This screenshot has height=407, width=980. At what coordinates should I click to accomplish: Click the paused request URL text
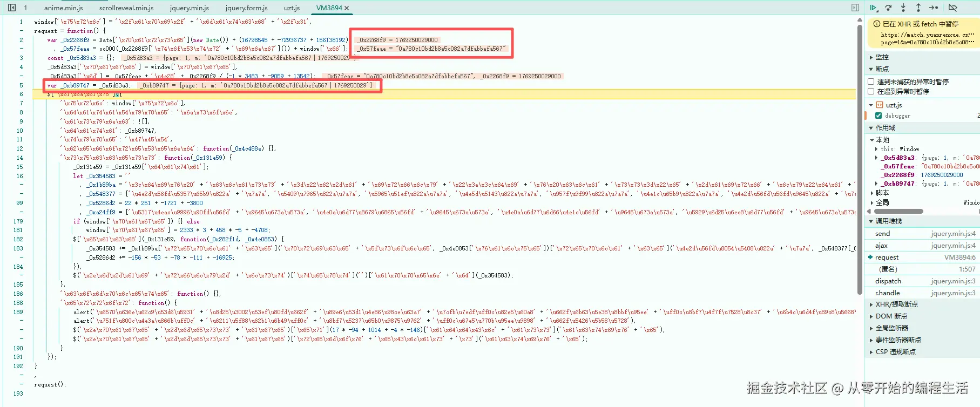[928, 38]
